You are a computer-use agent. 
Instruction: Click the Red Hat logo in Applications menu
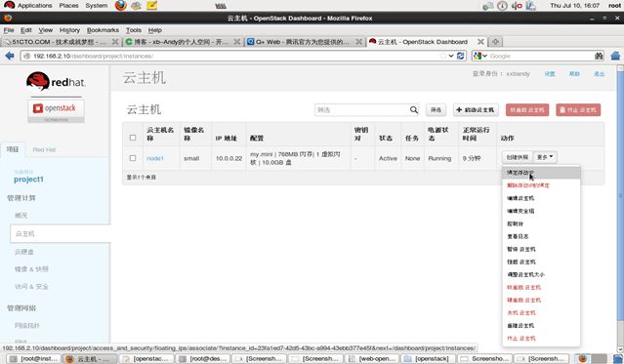9,5
